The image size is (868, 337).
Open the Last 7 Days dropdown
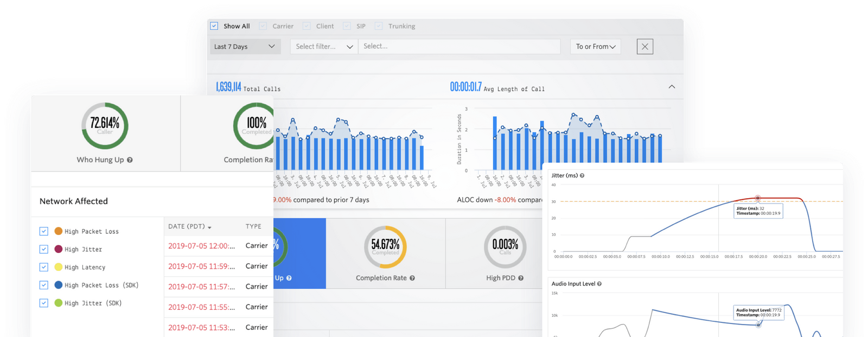click(x=245, y=47)
